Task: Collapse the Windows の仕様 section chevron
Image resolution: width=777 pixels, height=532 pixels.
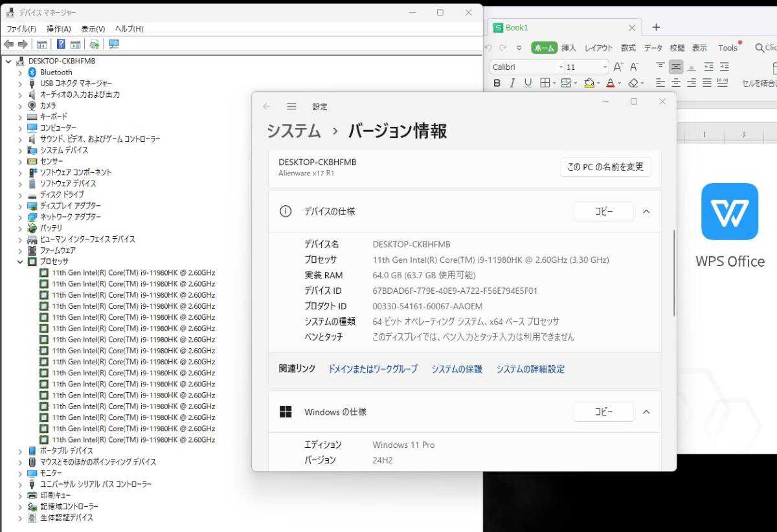Action: [x=646, y=412]
